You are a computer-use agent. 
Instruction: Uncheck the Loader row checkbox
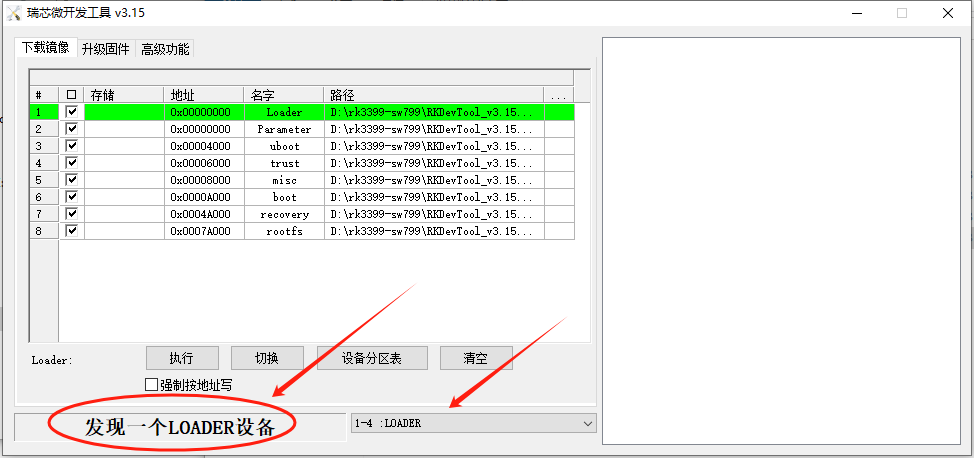pyautogui.click(x=71, y=112)
